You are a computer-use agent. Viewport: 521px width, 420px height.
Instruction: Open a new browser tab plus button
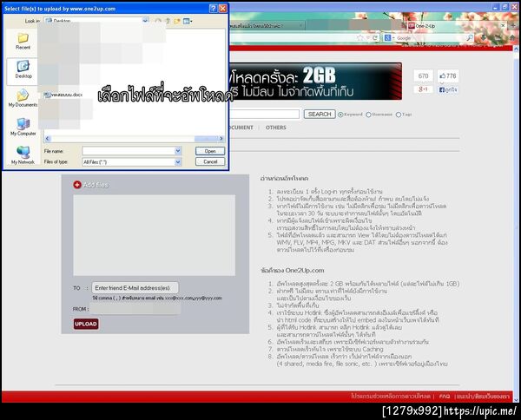click(x=513, y=25)
